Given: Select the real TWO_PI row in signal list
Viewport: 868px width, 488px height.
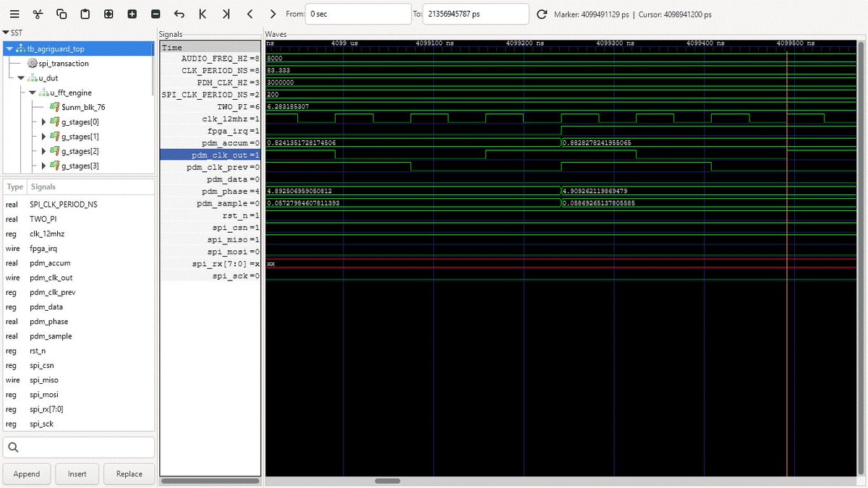Looking at the screenshot, I should (79, 219).
